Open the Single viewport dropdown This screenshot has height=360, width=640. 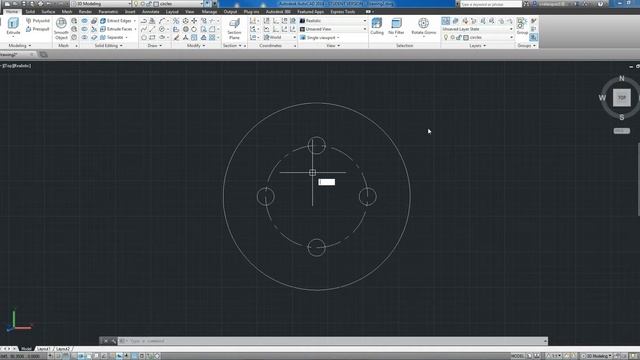[x=320, y=38]
